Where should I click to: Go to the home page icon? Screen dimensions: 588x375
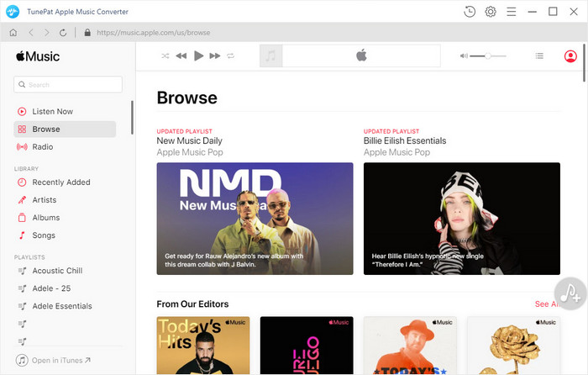point(13,33)
